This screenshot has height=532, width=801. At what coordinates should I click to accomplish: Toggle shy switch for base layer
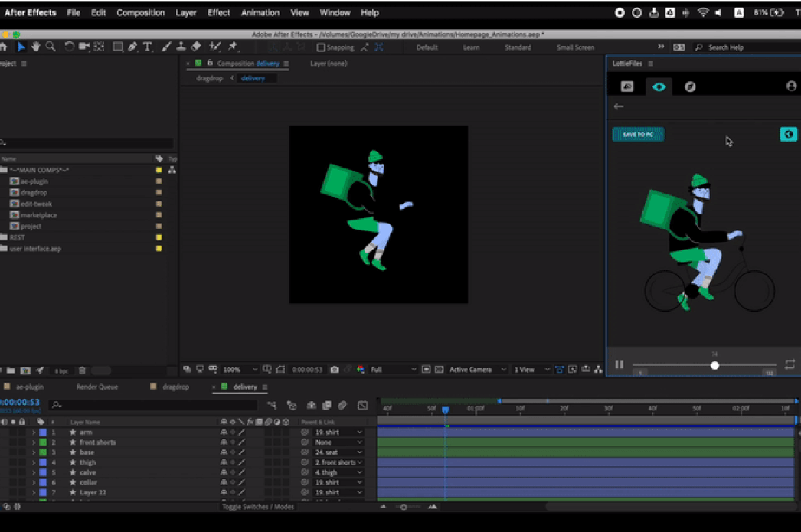[224, 452]
